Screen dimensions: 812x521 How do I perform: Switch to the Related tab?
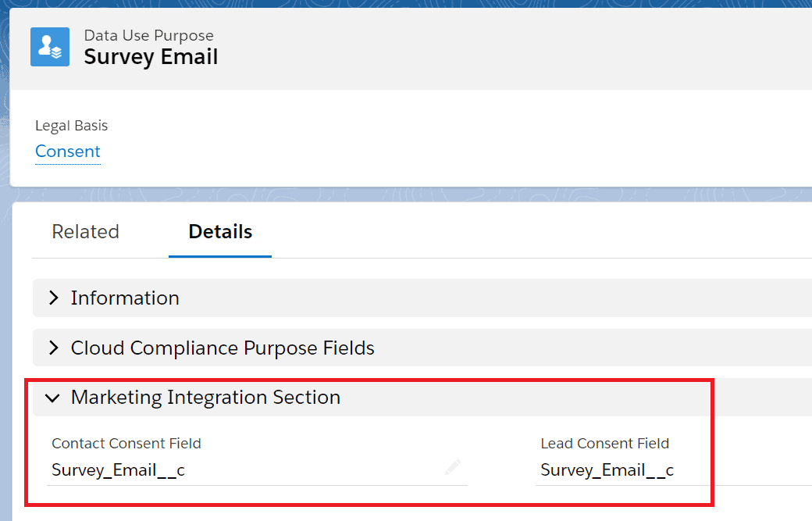(x=85, y=231)
